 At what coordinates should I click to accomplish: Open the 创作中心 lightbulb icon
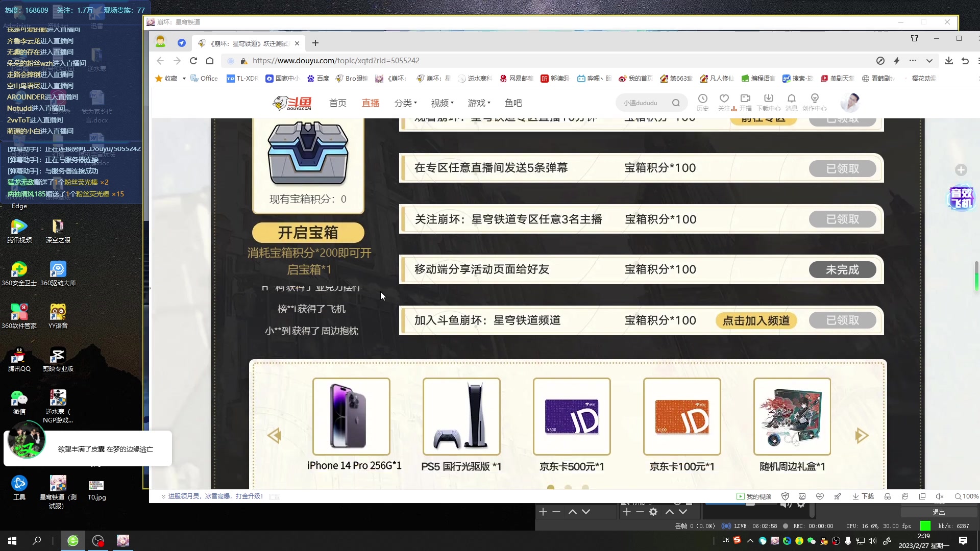point(815,102)
